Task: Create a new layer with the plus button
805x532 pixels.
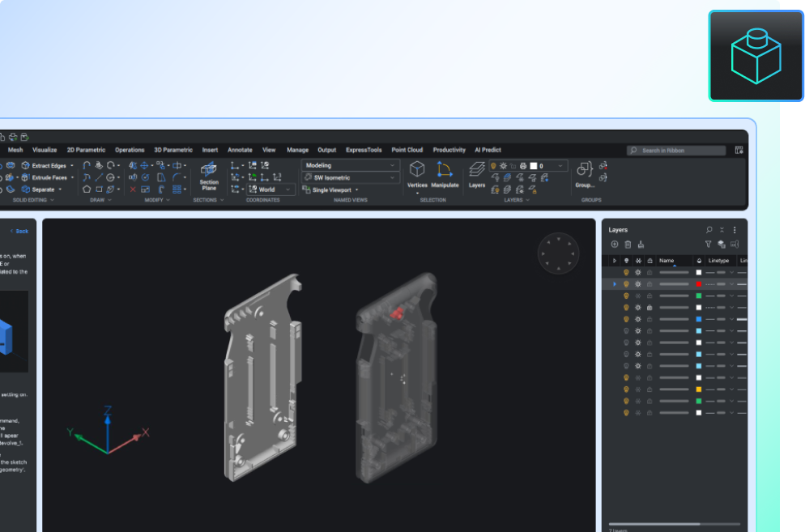Action: pos(615,244)
